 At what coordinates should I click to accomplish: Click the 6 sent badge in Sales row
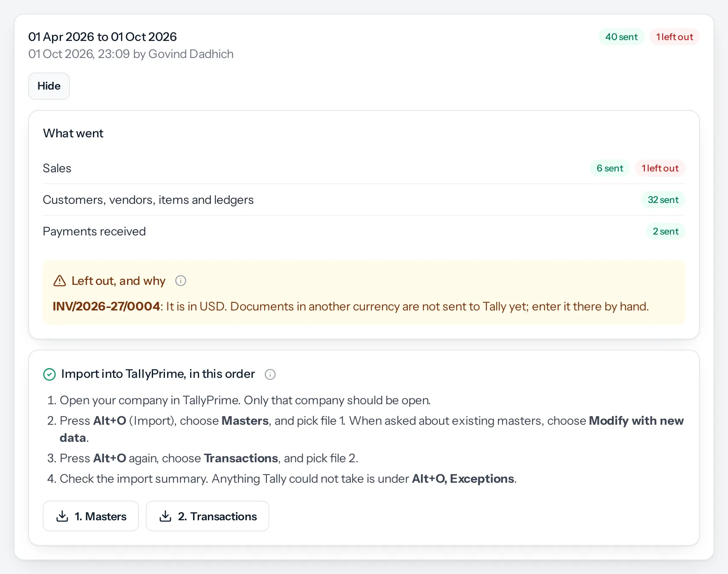coord(610,168)
